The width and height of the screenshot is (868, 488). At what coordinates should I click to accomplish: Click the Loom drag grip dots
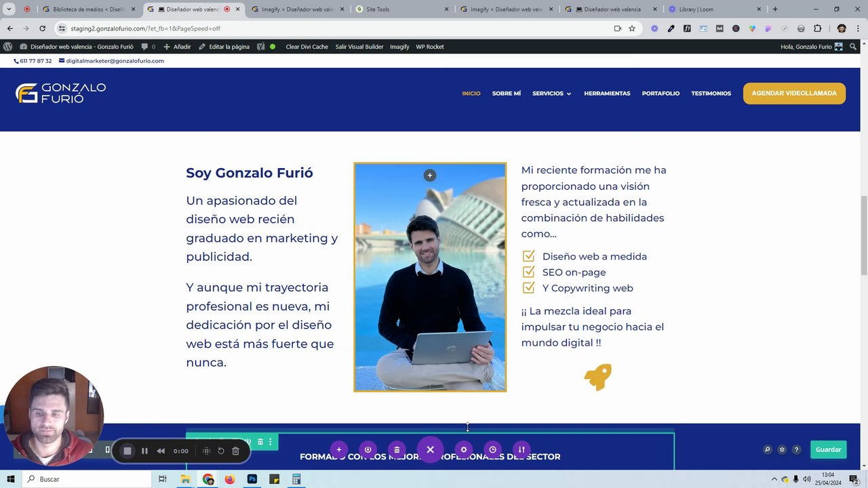click(x=206, y=451)
